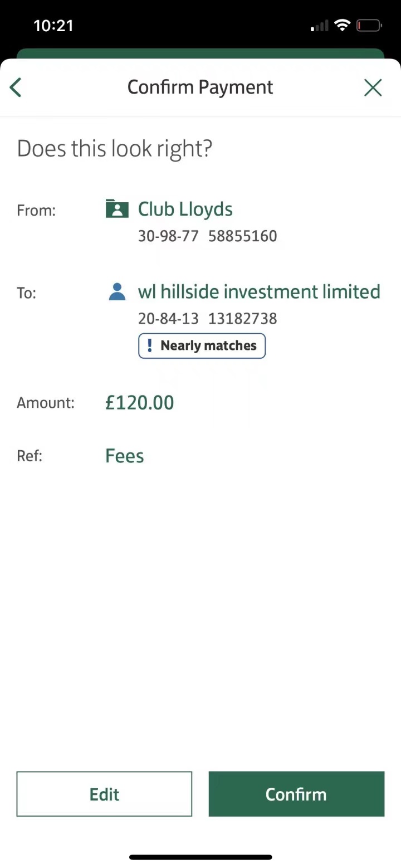
Task: Tap the Fees reference text
Action: 125,456
